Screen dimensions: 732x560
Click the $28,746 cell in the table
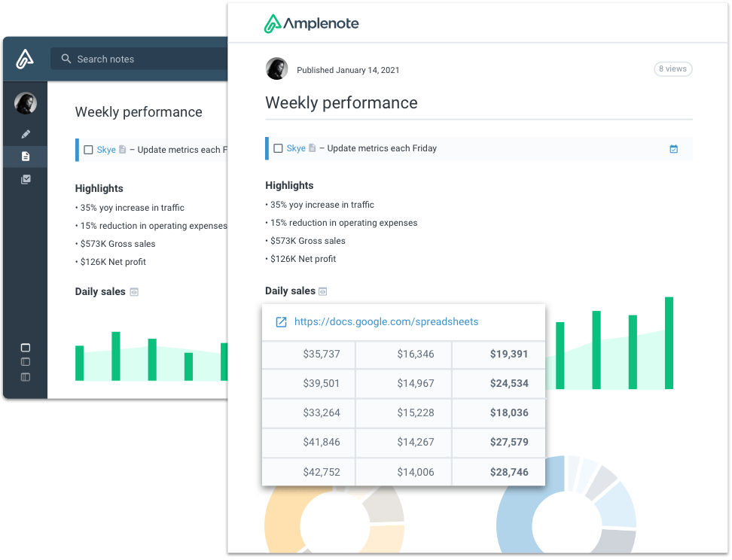[x=508, y=472]
